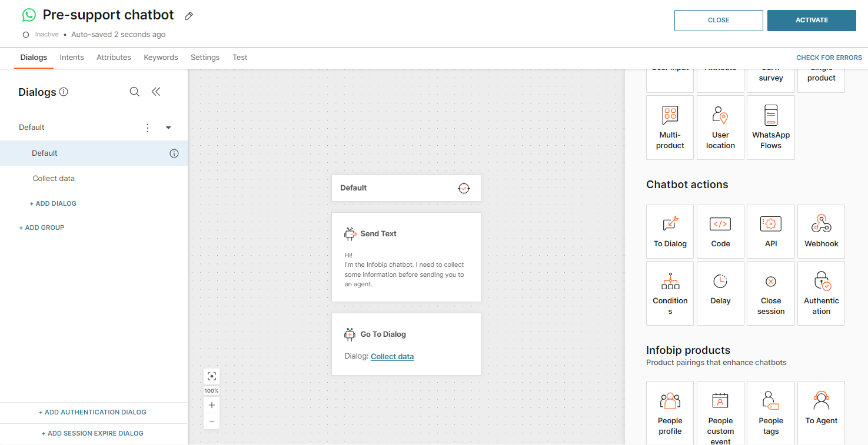Image resolution: width=868 pixels, height=445 pixels.
Task: Zoom in the canvas with plus button
Action: click(x=212, y=405)
